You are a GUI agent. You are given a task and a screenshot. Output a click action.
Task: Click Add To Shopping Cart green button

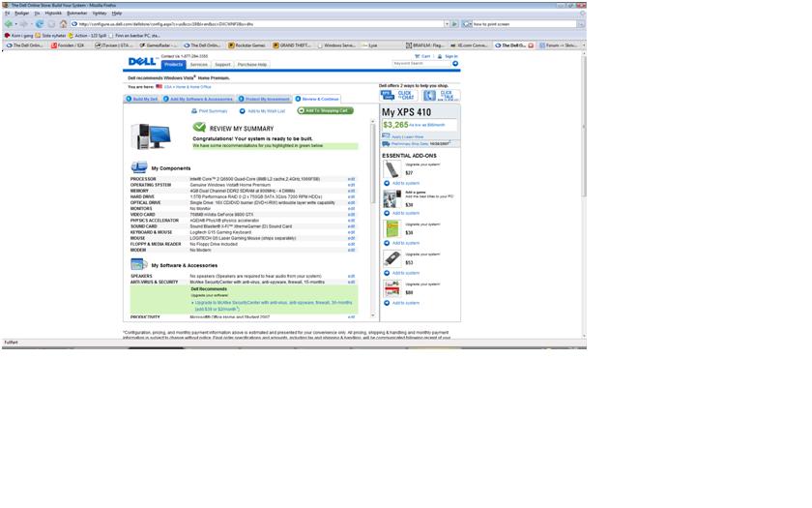tap(325, 110)
